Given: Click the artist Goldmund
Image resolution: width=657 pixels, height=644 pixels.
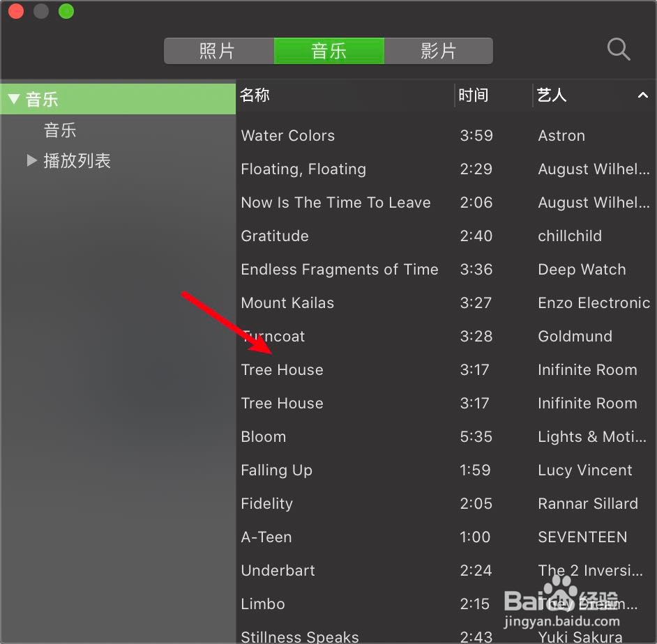Looking at the screenshot, I should tap(575, 336).
